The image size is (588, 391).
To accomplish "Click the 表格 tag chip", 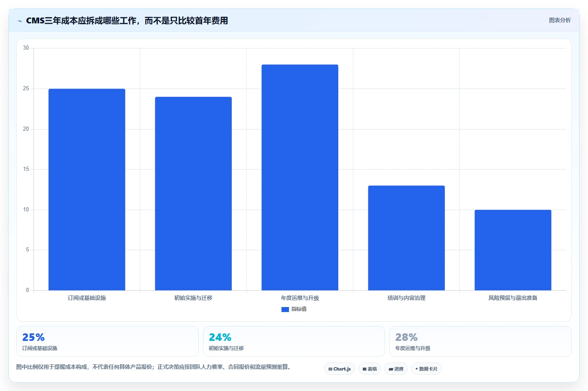I will (370, 369).
